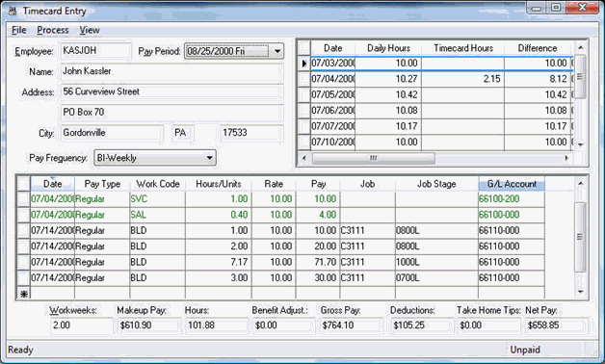Click the up arrow of the daily hours scrollbar
This screenshot has height=364, width=605.
point(580,48)
